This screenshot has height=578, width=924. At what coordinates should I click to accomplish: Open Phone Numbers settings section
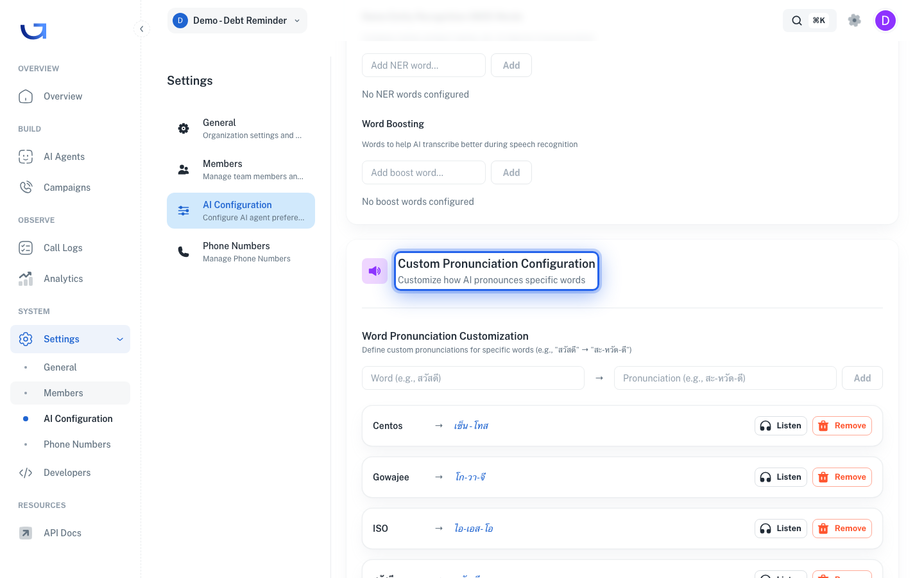(x=241, y=252)
